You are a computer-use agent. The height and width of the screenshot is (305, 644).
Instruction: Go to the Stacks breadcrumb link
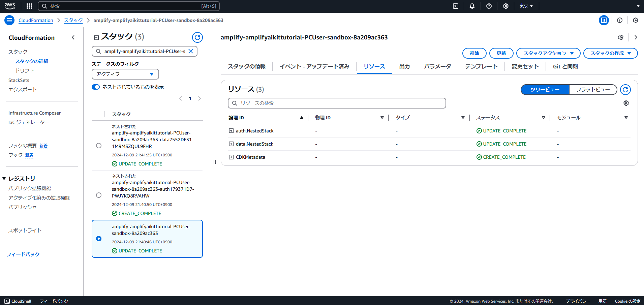click(73, 20)
